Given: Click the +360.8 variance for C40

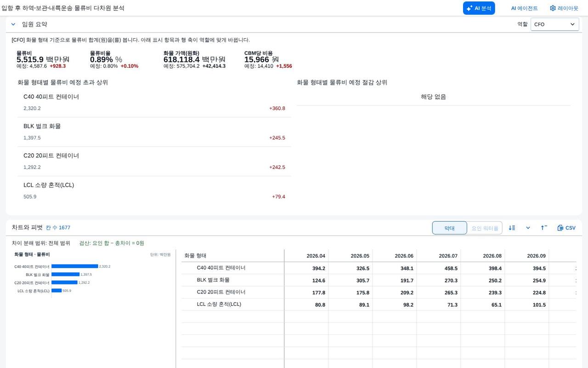Looking at the screenshot, I should (277, 109).
